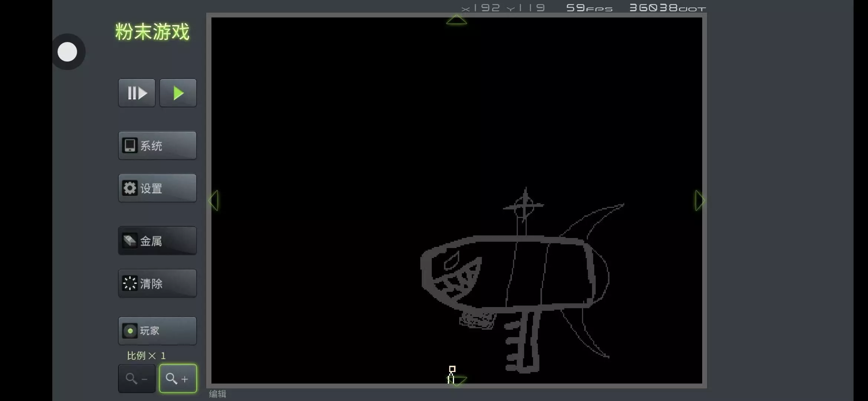Open the 系统 (System) menu button

(157, 146)
